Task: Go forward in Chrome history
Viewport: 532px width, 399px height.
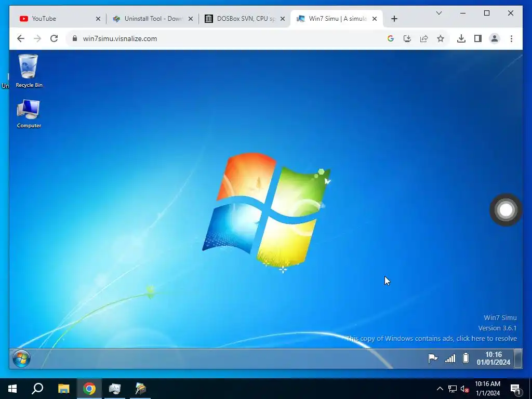Action: 37,38
